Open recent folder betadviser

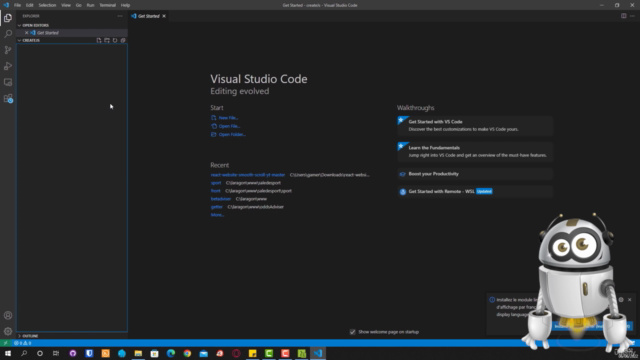[x=221, y=199]
